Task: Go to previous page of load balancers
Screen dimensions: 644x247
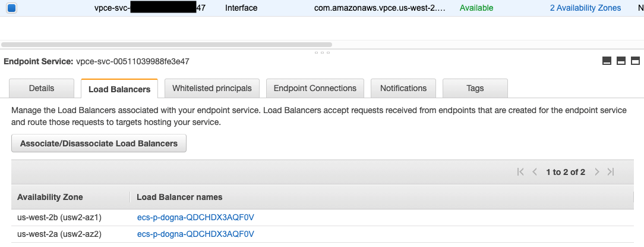Action: (x=534, y=172)
